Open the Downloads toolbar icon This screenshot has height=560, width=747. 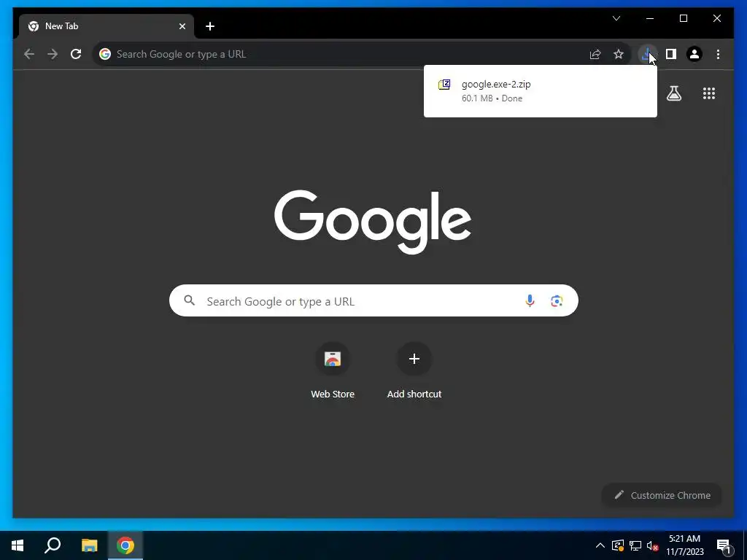(647, 54)
